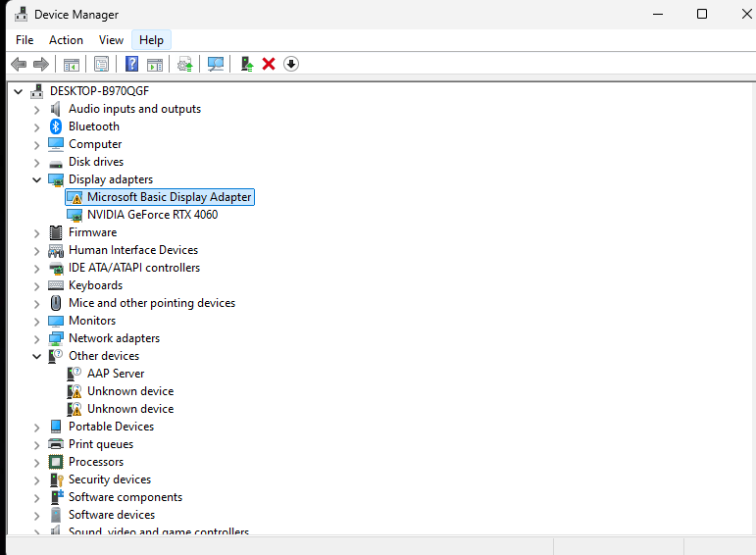Select the Software devices label
The image size is (756, 555).
coord(112,515)
